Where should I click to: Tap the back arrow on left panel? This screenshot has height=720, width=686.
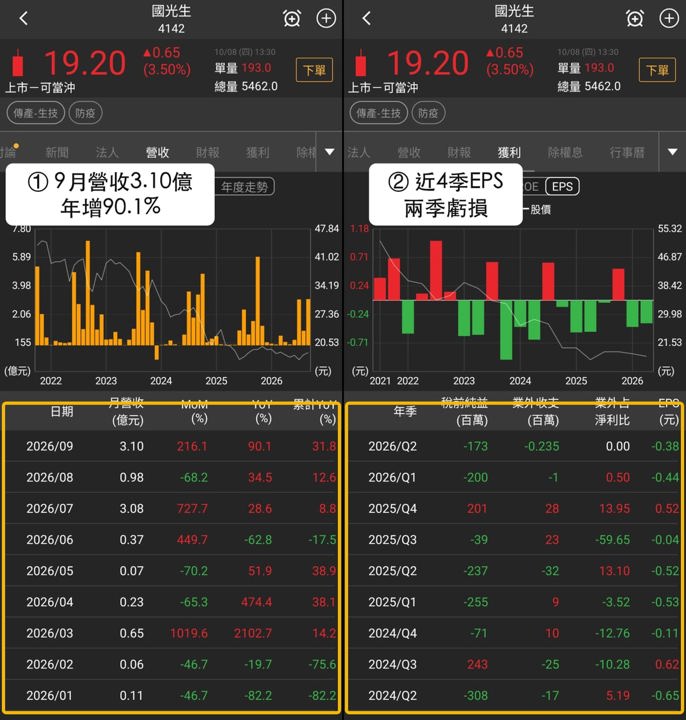[x=24, y=18]
